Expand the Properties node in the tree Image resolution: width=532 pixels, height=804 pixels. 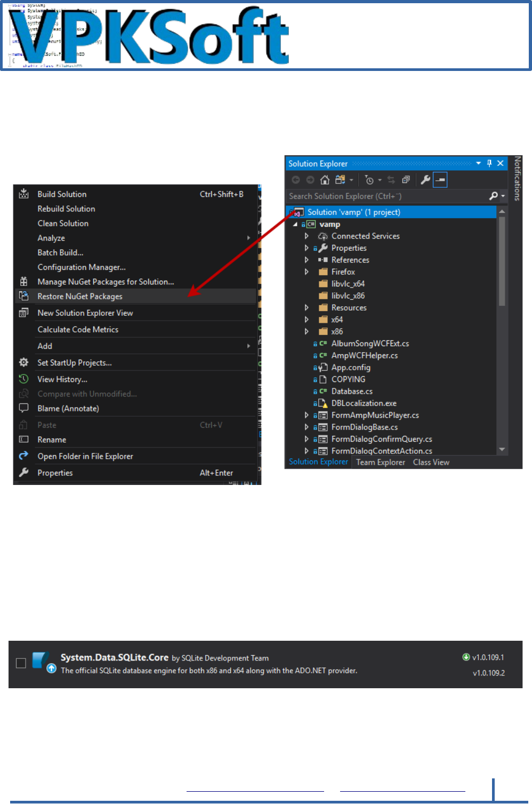(x=307, y=248)
